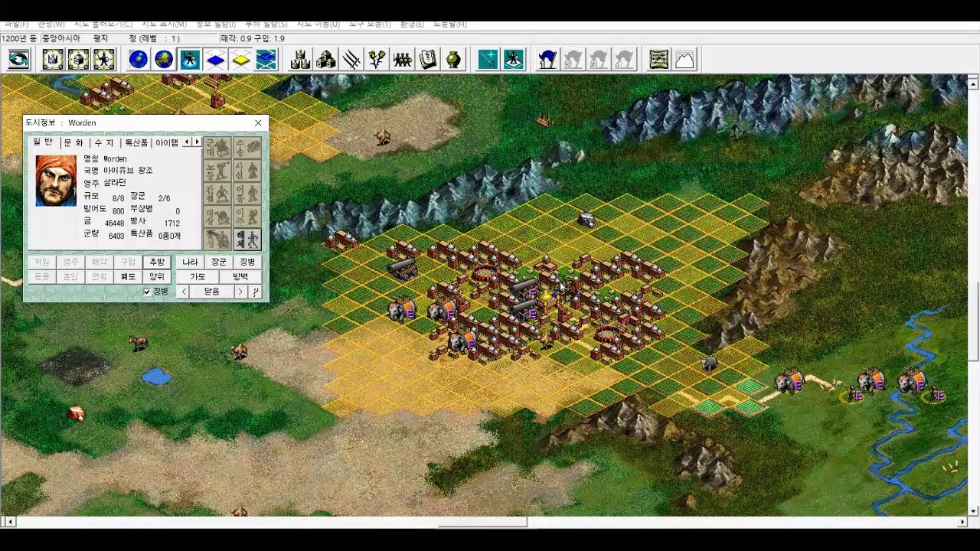Viewport: 980px width, 551px height.
Task: Select the earth-colored globe toolbar icon
Action: (x=164, y=59)
